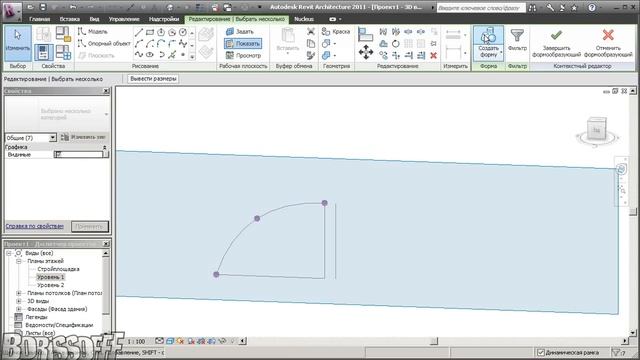Toggle the Динамическая рамка checkbox
The width and height of the screenshot is (640, 360).
click(541, 352)
